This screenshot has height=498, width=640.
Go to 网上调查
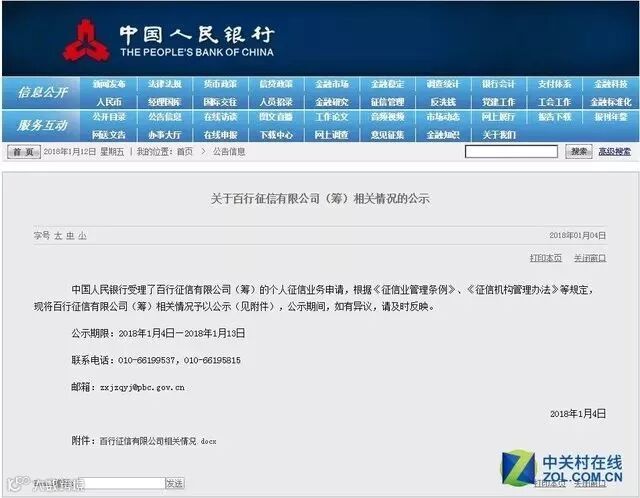(332, 135)
